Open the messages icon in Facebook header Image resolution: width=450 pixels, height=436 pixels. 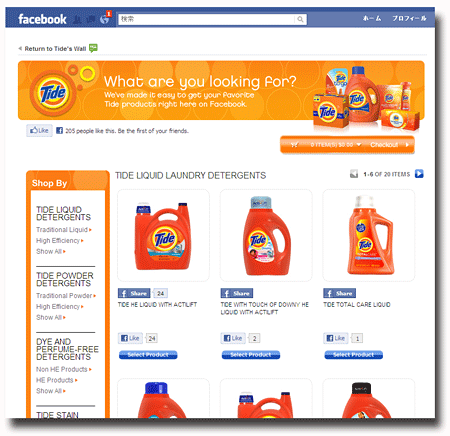[91, 19]
